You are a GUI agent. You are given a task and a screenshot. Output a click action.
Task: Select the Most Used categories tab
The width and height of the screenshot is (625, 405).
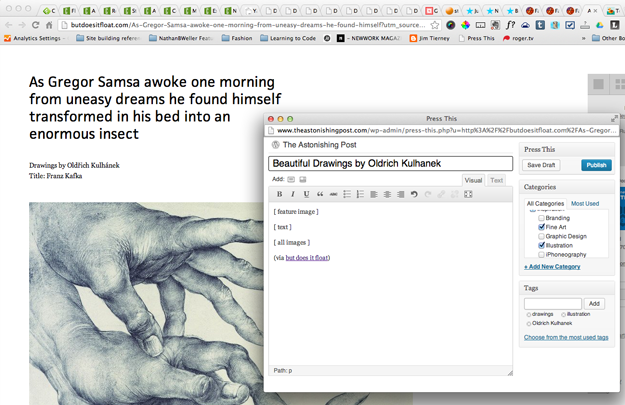pyautogui.click(x=585, y=203)
